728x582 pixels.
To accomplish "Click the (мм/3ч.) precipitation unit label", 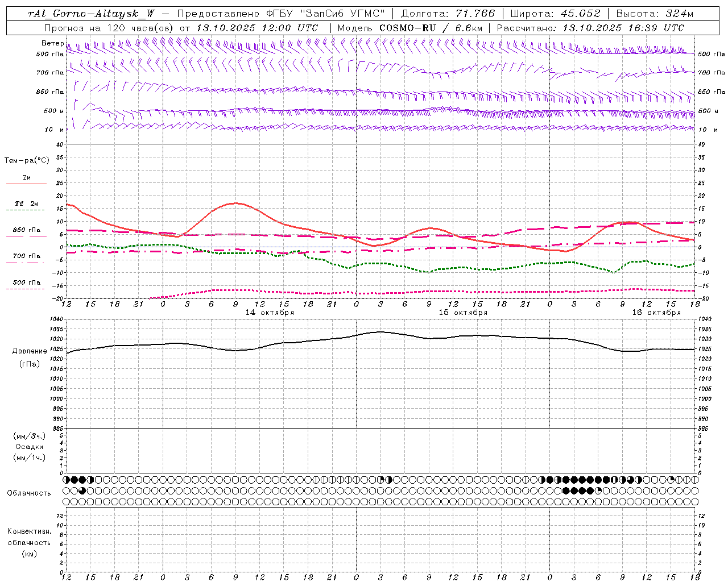I will (x=30, y=436).
